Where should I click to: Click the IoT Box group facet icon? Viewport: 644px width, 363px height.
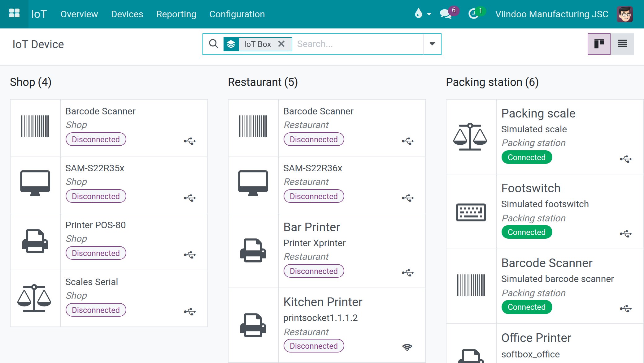point(231,44)
